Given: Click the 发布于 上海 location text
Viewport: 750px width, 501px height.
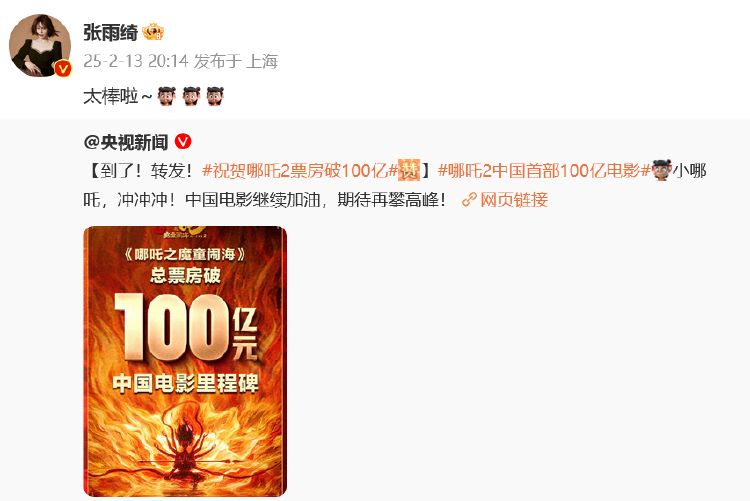Looking at the screenshot, I should click(x=236, y=61).
